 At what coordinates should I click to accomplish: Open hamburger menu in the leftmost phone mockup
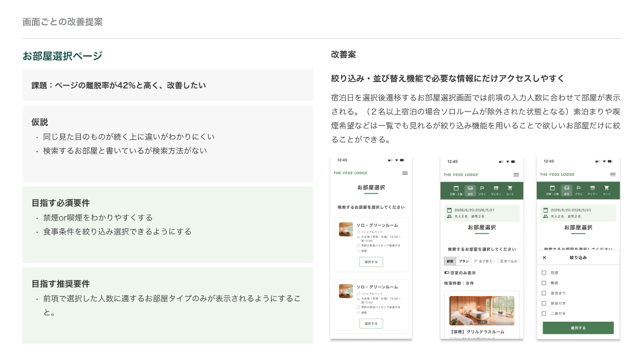pyautogui.click(x=405, y=173)
